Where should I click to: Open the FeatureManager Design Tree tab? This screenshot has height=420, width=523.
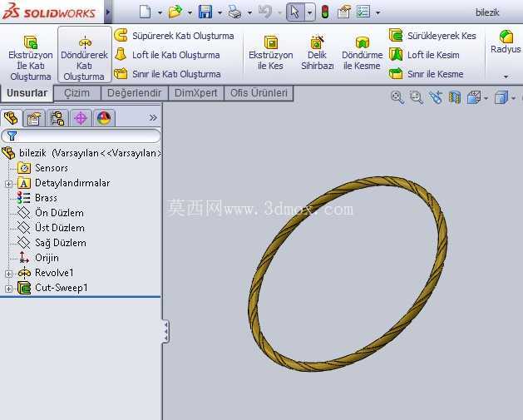(x=11, y=118)
